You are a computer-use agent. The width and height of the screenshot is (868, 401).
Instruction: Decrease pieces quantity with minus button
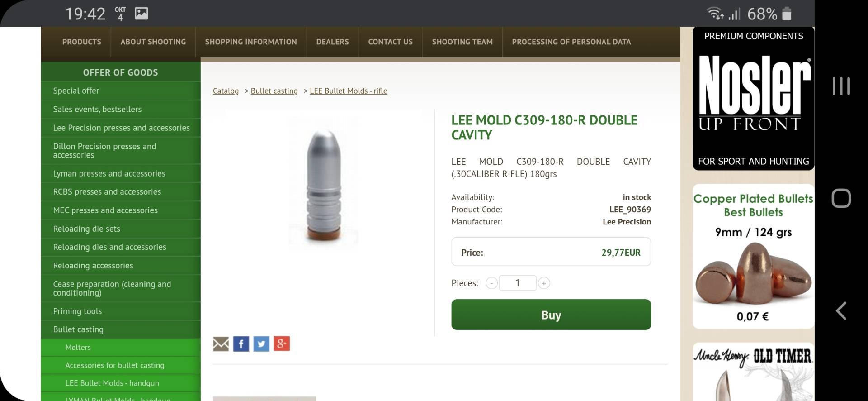click(491, 283)
